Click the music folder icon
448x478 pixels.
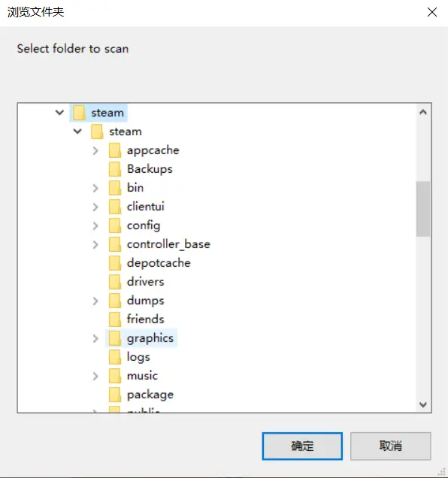115,376
